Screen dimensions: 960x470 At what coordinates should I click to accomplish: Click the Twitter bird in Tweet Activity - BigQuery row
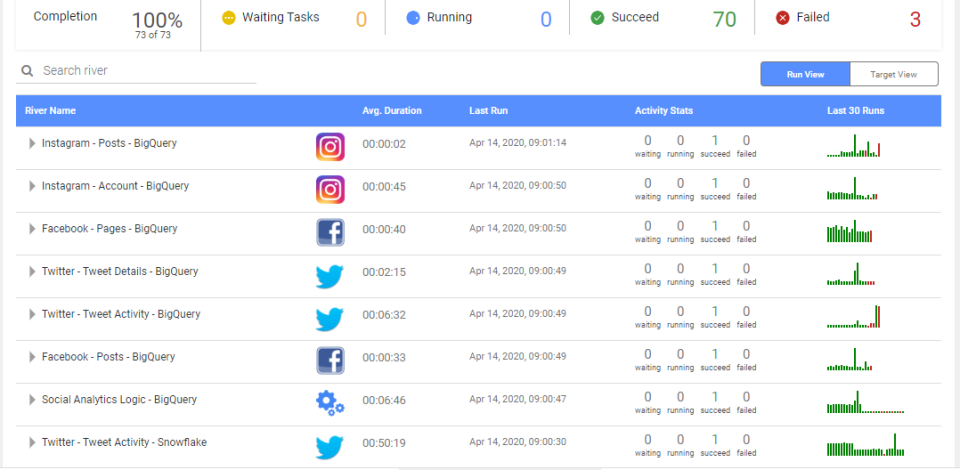[329, 319]
